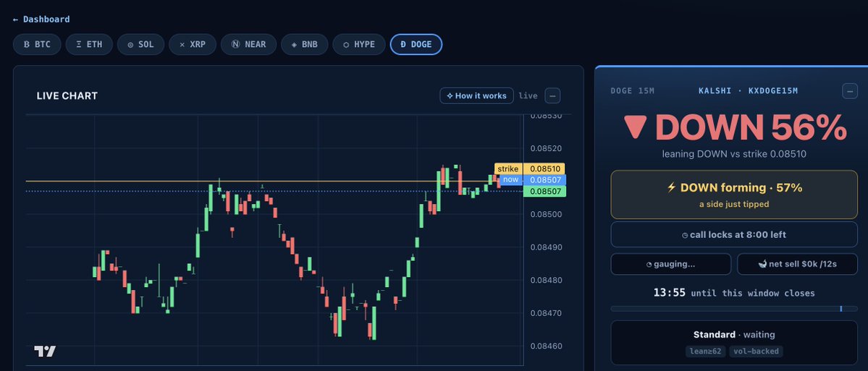Open the NEAR coin tab

point(248,44)
